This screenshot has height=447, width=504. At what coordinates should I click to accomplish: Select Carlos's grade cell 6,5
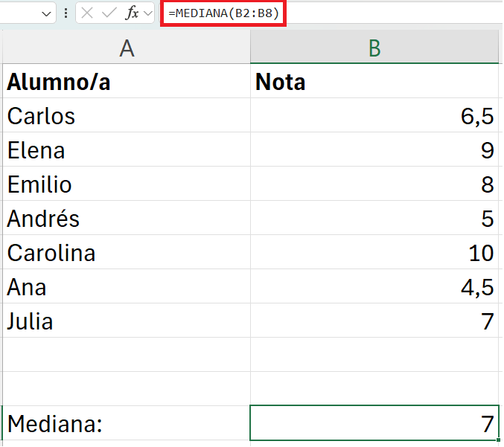tap(374, 115)
